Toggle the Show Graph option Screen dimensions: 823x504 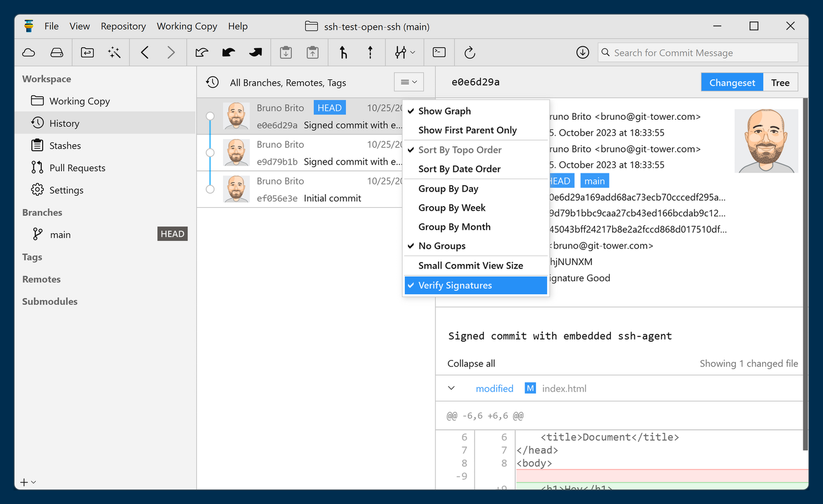tap(444, 111)
